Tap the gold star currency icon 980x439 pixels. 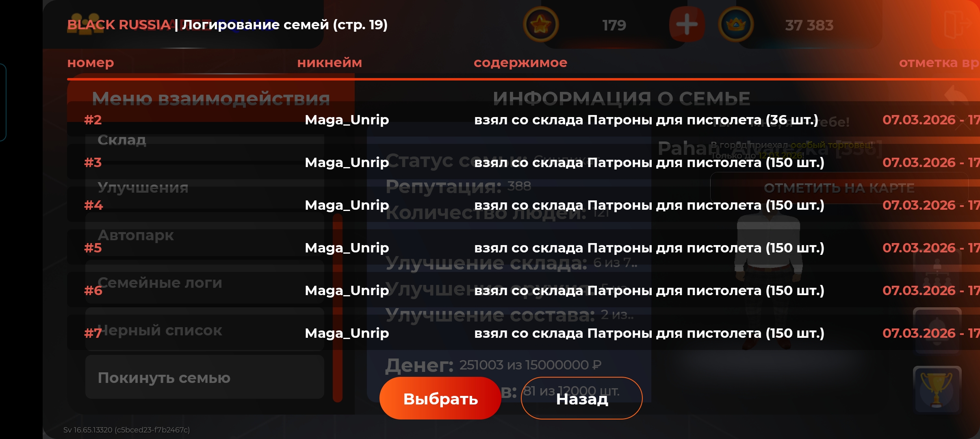click(x=540, y=25)
